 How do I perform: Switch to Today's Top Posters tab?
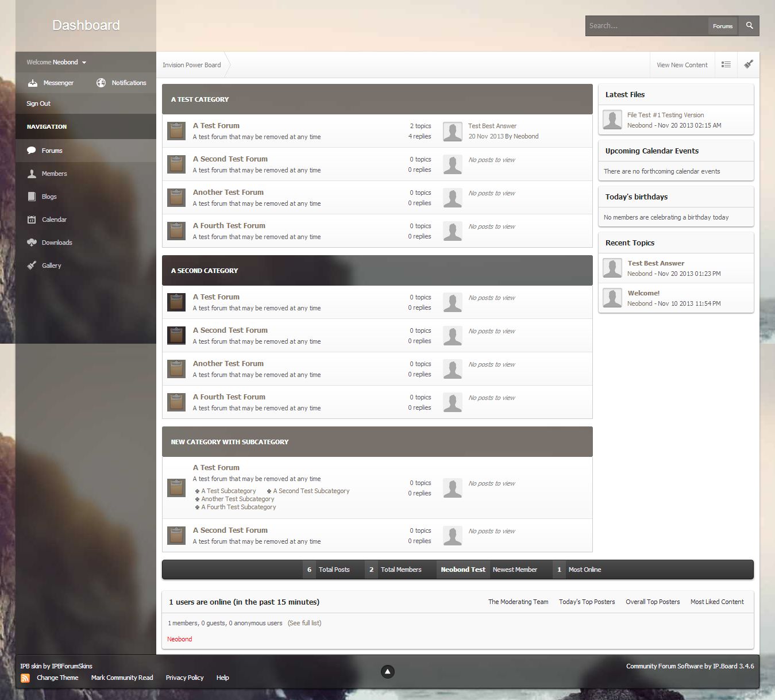click(587, 602)
